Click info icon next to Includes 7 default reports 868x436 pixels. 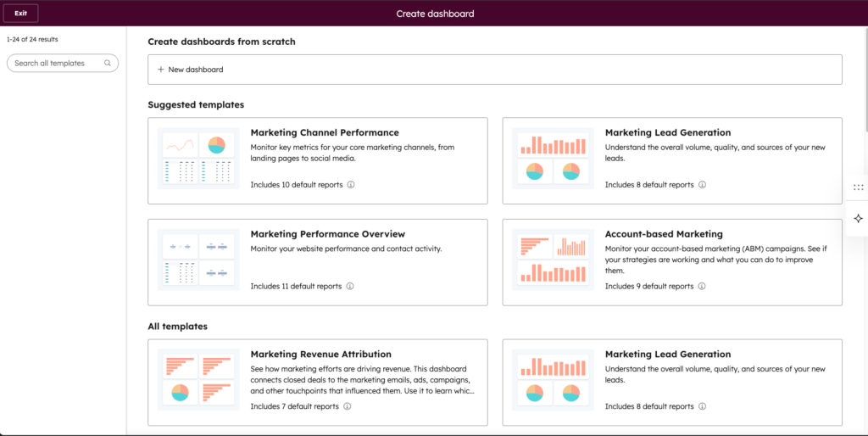(347, 406)
